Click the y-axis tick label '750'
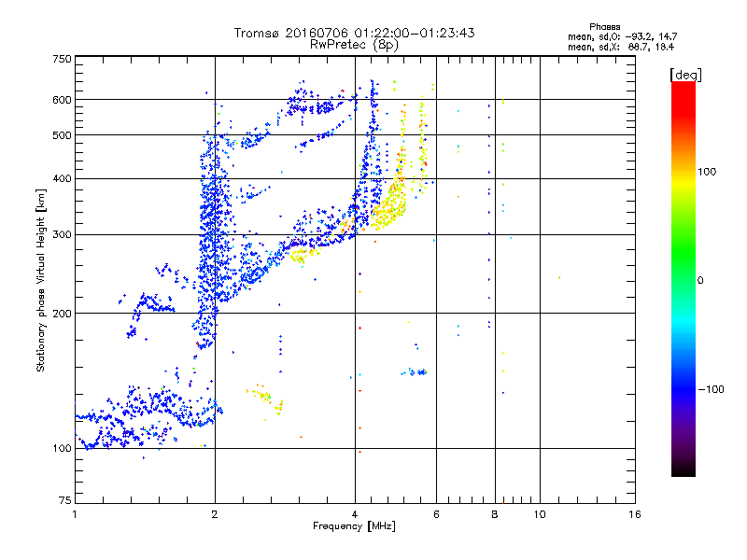 pos(62,59)
